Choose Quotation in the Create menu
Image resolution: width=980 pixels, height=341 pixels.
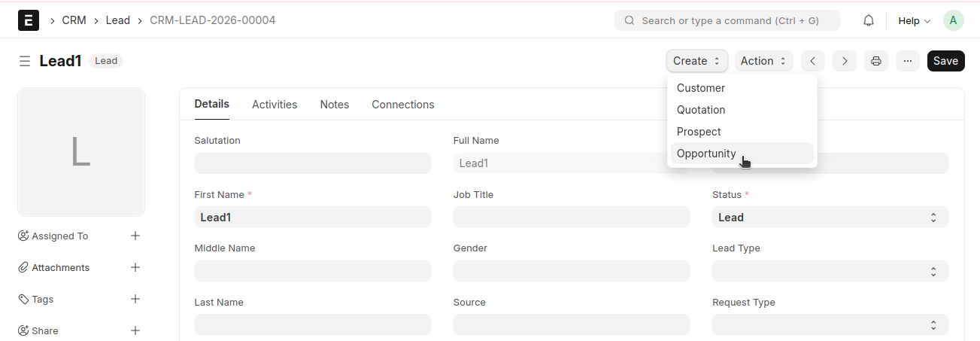tap(701, 110)
